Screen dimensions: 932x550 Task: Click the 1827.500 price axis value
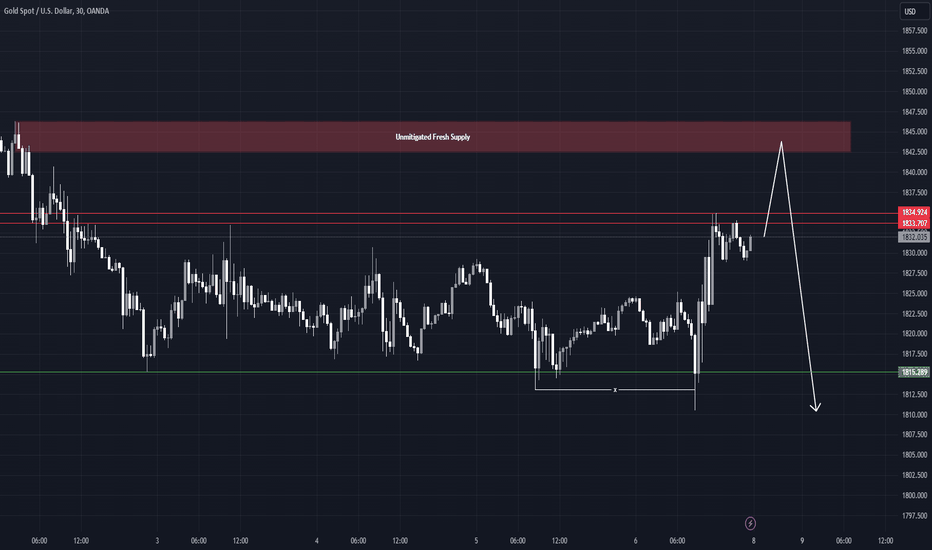click(914, 274)
